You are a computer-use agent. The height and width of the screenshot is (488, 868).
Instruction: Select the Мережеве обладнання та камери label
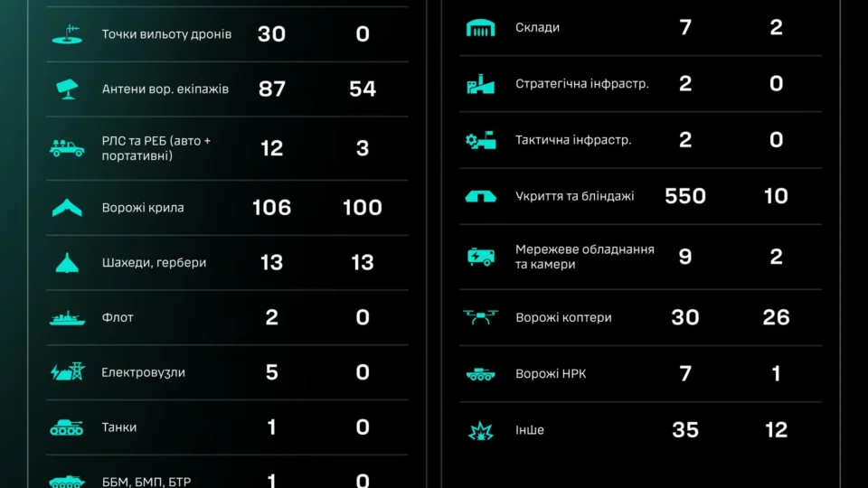click(585, 257)
